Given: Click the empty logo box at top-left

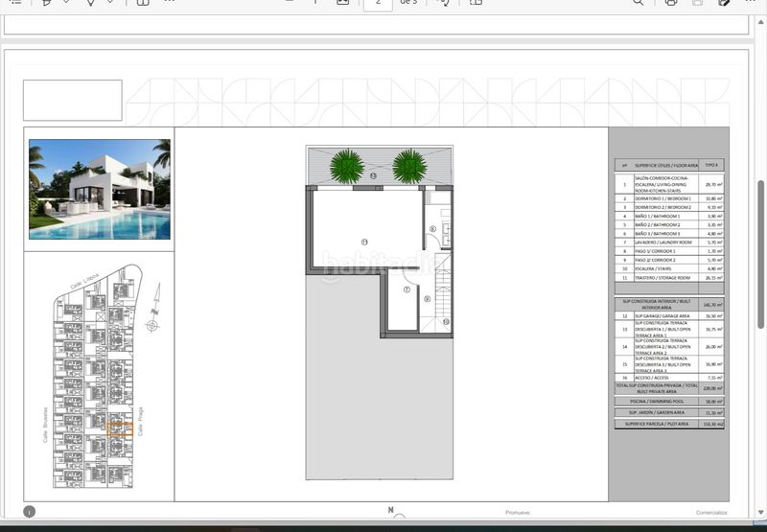Looking at the screenshot, I should click(73, 101).
